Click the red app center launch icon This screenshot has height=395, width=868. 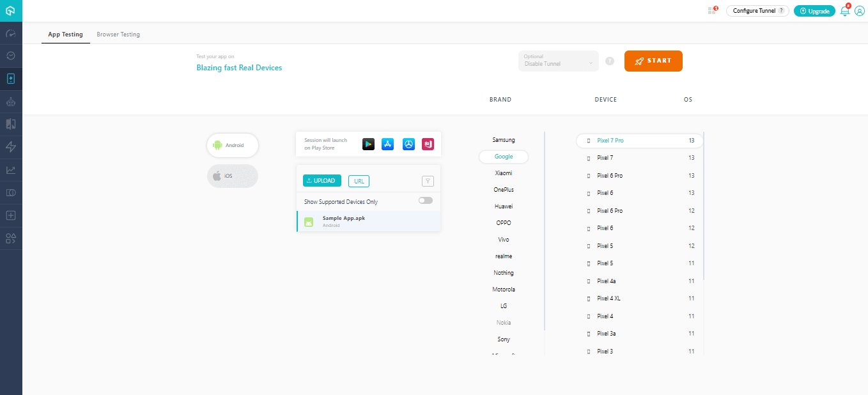428,144
